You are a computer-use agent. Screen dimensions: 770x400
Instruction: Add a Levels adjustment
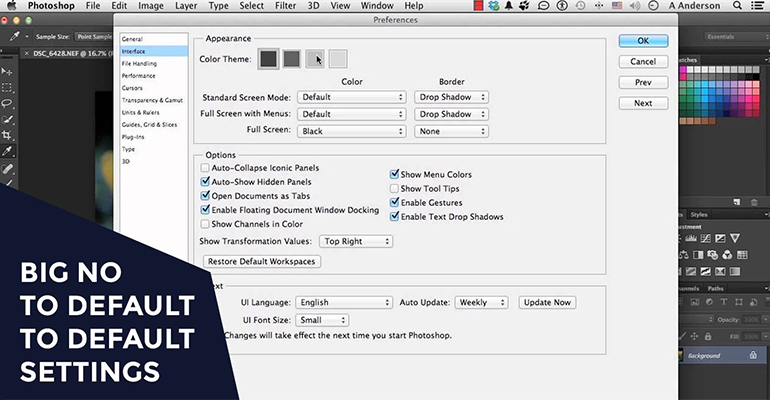pyautogui.click(x=691, y=238)
